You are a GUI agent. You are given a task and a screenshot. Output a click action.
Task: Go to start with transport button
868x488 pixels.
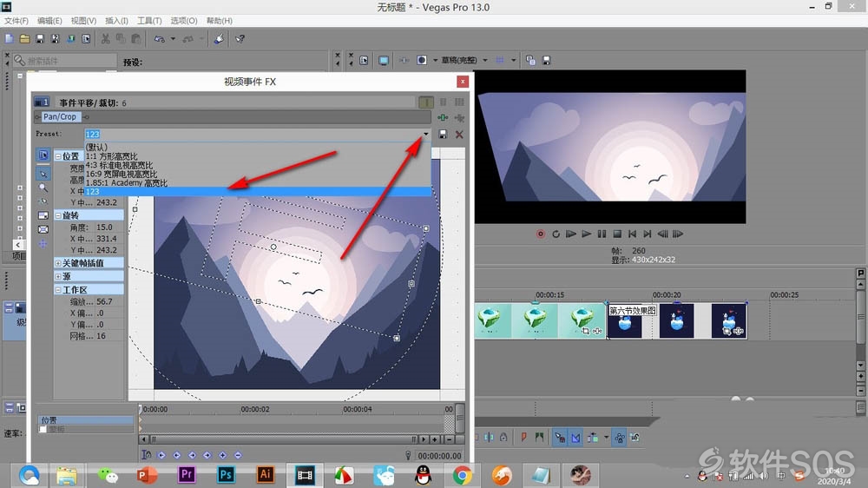coord(632,234)
